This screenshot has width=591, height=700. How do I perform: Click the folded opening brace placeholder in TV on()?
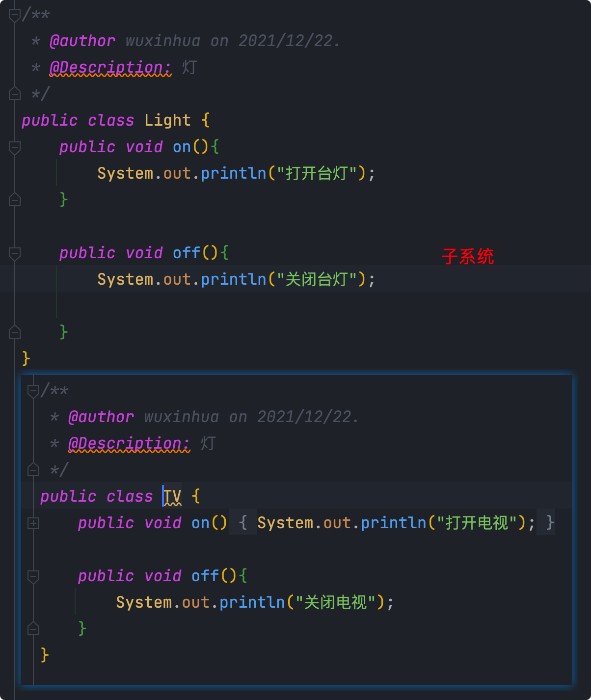[242, 523]
